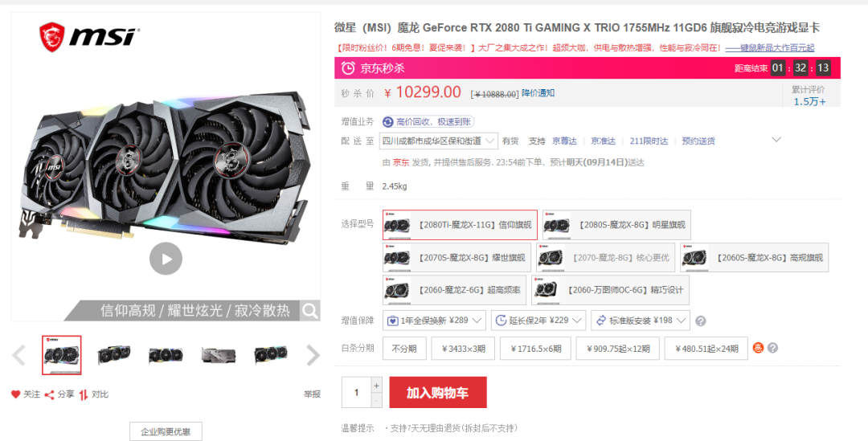Click the heart 关注 follow icon
The height and width of the screenshot is (441, 868).
(x=15, y=394)
